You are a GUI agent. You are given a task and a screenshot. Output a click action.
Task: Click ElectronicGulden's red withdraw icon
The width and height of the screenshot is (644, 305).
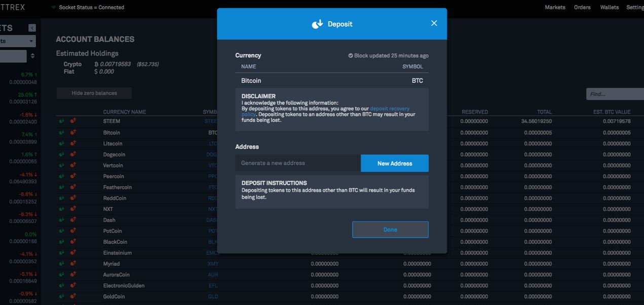[x=73, y=285]
